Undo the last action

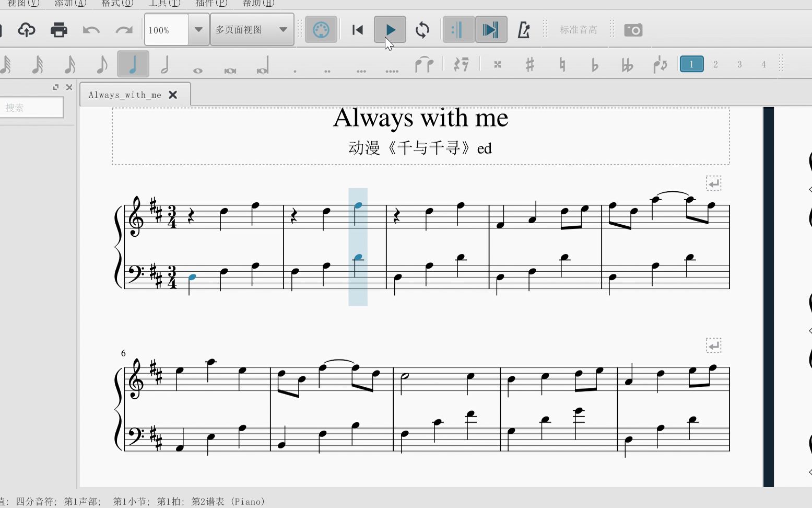coord(91,30)
